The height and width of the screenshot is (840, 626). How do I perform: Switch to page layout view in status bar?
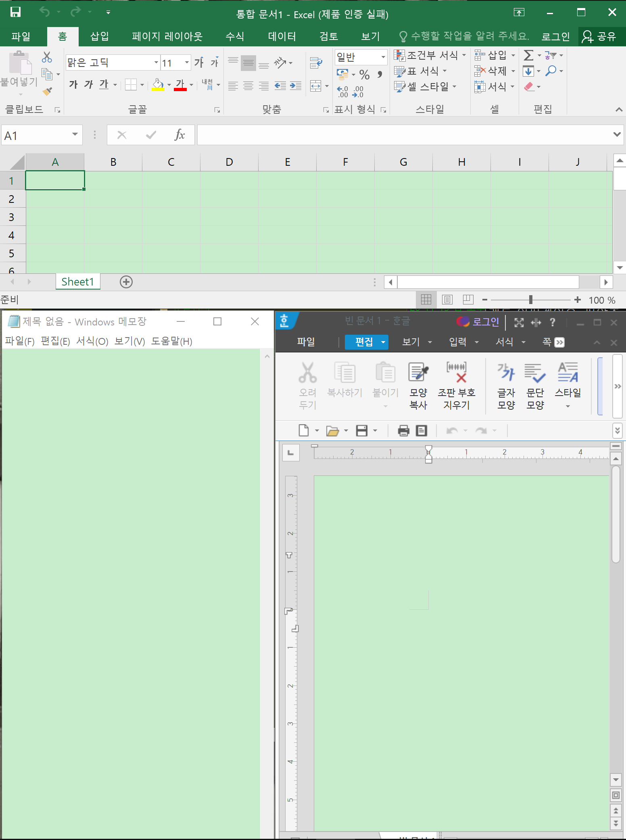coord(447,300)
